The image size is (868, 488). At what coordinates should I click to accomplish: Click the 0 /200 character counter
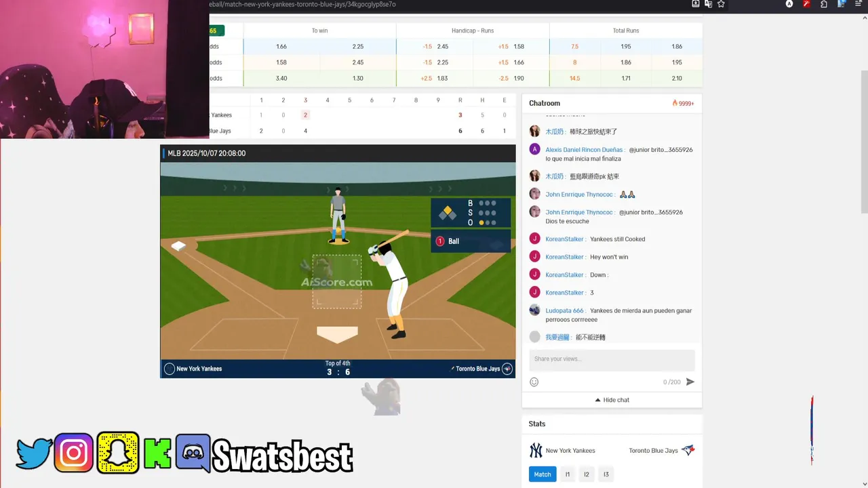click(671, 382)
